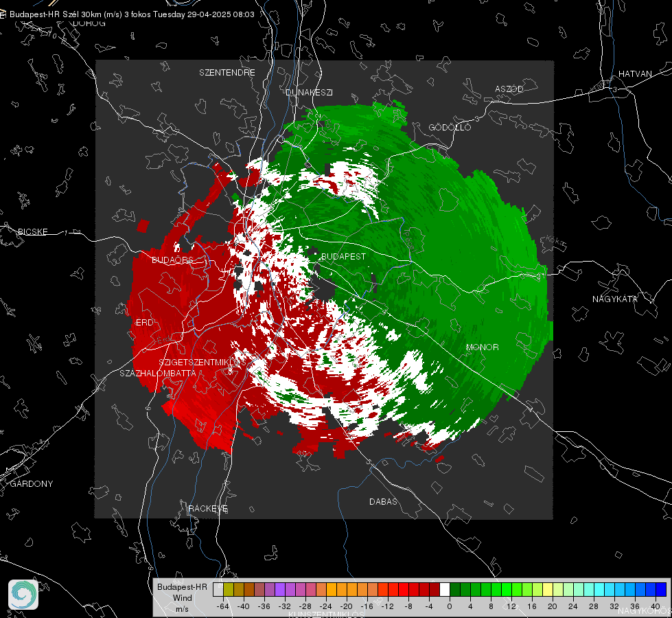Click the GÖDÖLLŐ town label

click(x=450, y=127)
